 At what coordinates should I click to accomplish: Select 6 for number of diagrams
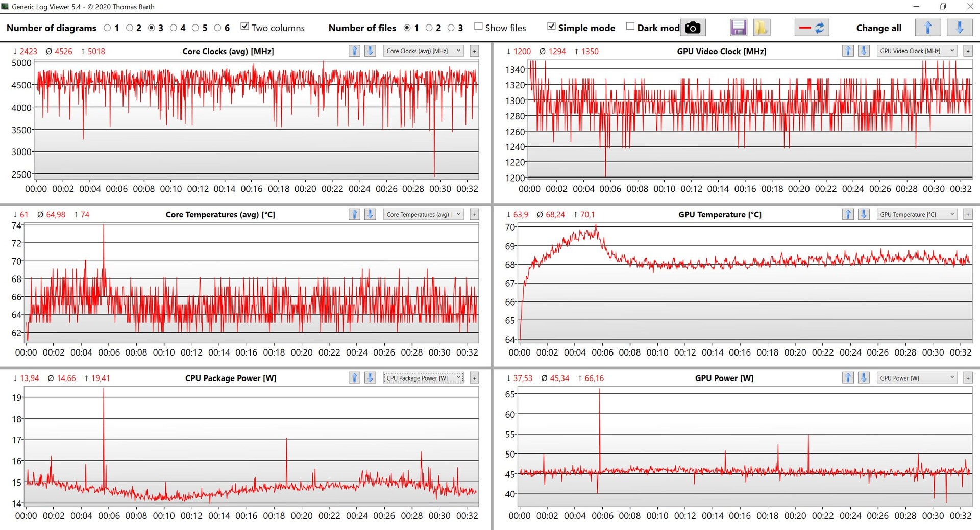pos(218,28)
